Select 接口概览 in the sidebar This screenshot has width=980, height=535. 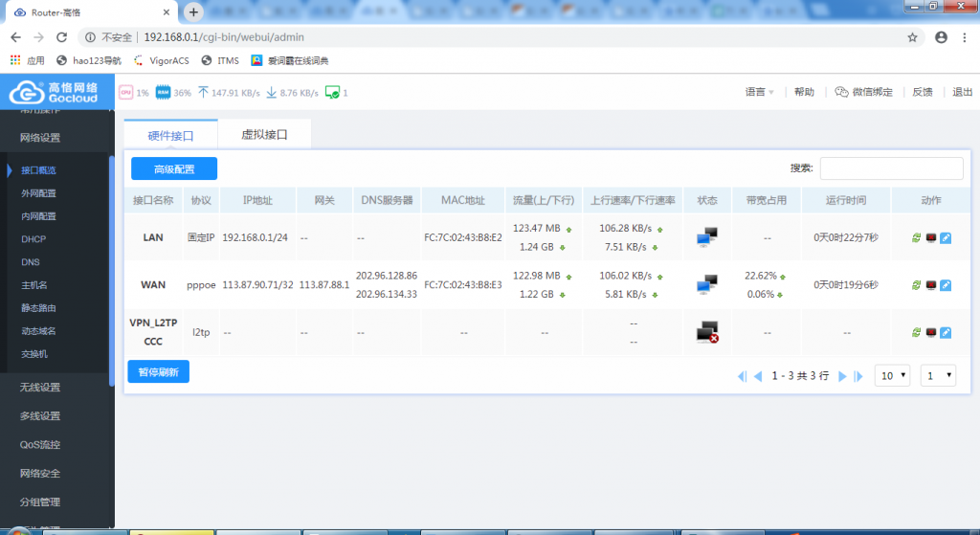click(38, 170)
